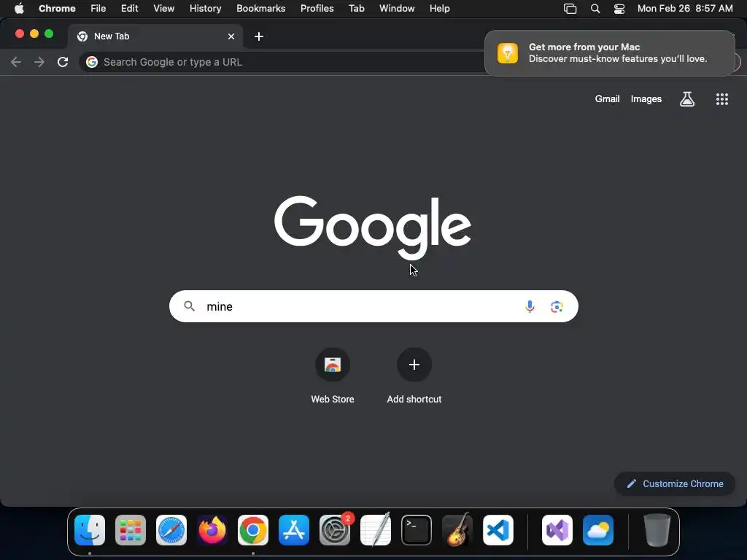747x560 pixels.
Task: Click the Google search box containing mine
Action: [373, 306]
